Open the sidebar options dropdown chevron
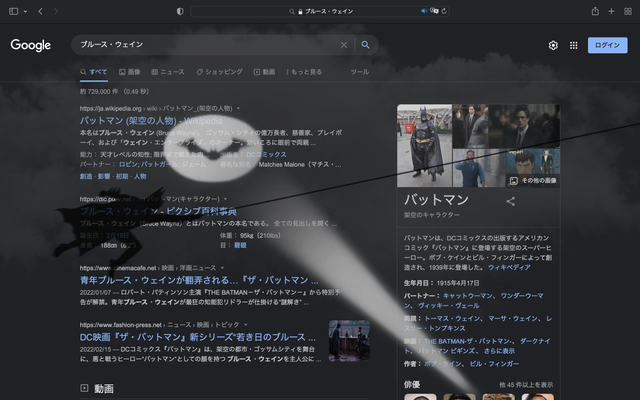This screenshot has height=400, width=640. [x=25, y=11]
